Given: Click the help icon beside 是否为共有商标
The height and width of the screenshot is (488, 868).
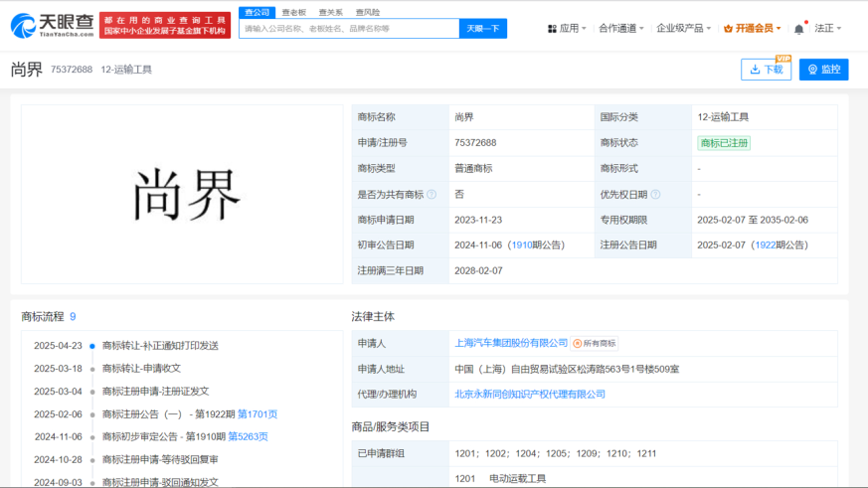Looking at the screenshot, I should (x=432, y=194).
